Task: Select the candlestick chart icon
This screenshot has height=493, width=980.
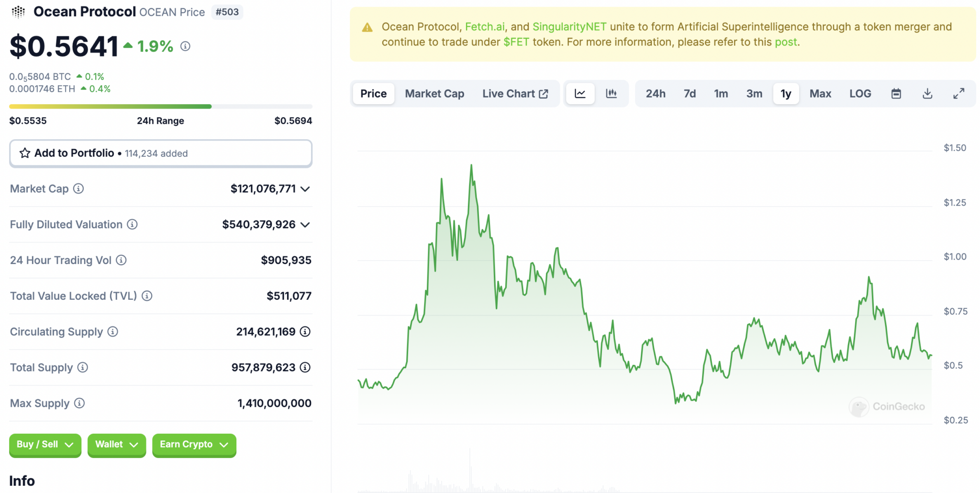Action: tap(612, 93)
